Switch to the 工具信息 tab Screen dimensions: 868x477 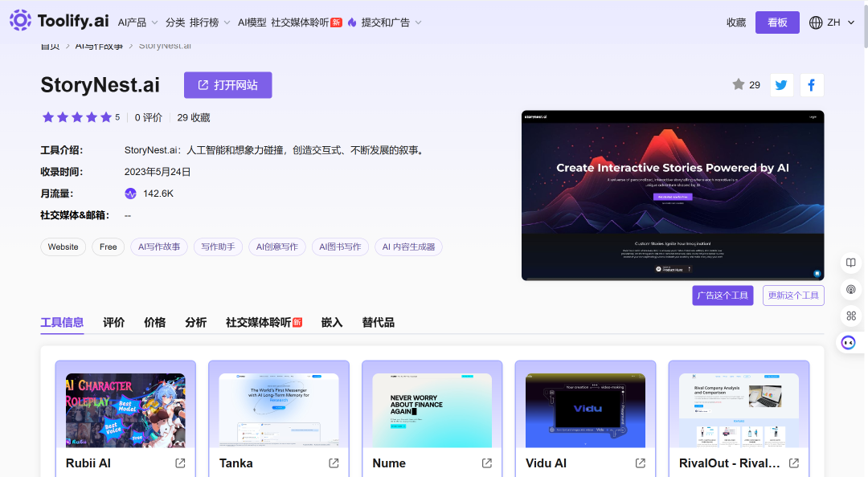(62, 323)
